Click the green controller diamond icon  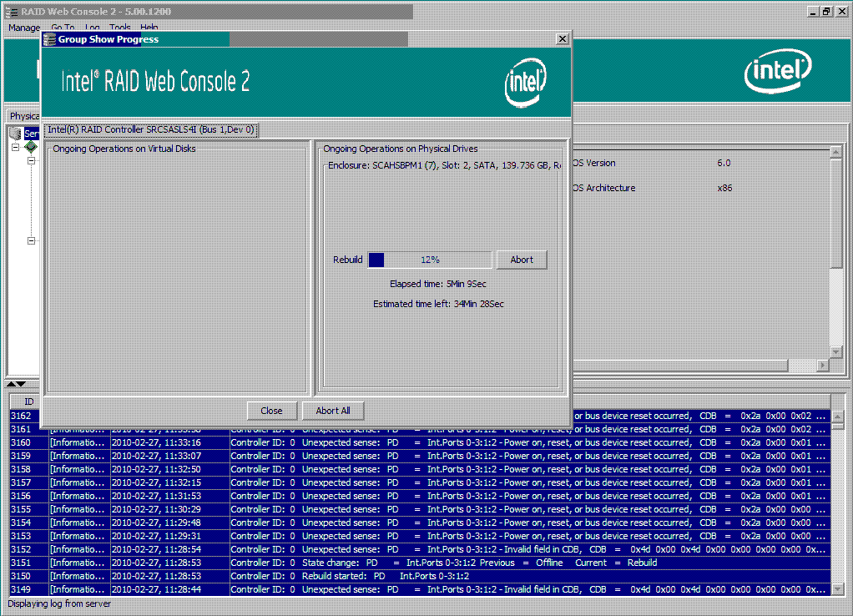tap(31, 147)
